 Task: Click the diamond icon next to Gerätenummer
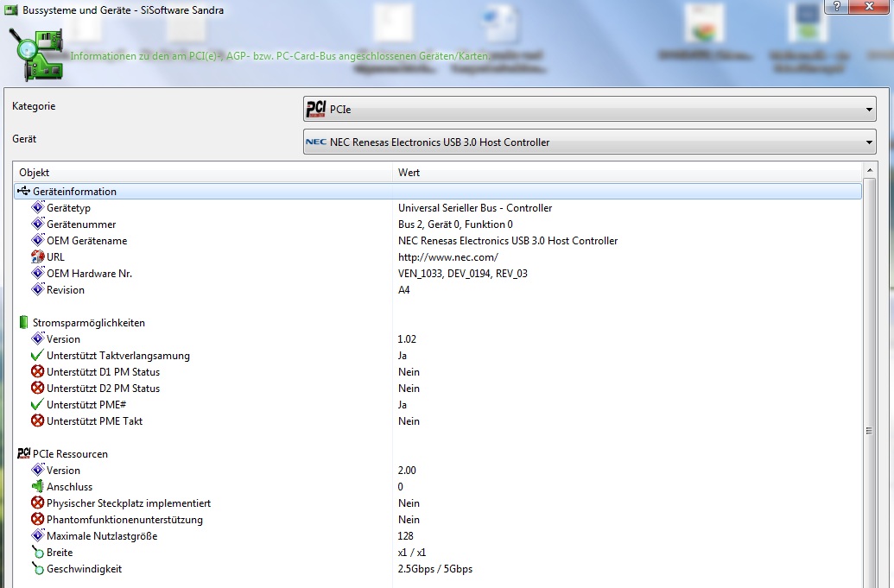(38, 224)
